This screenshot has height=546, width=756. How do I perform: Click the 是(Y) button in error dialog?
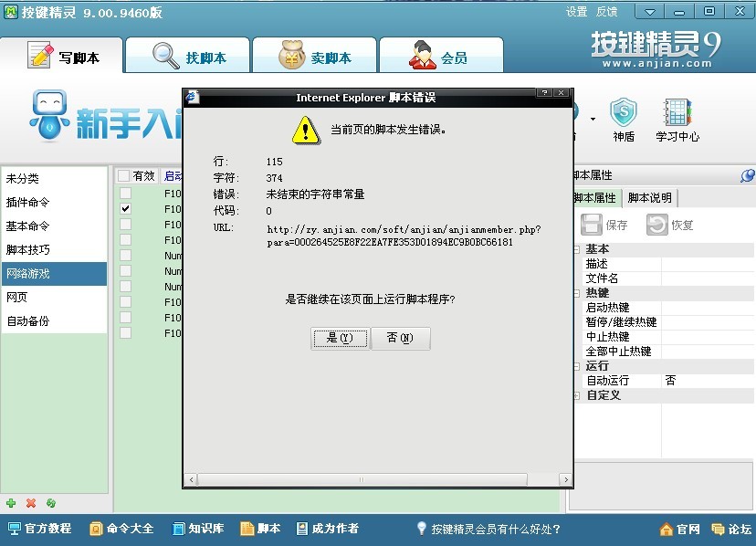pyautogui.click(x=341, y=338)
